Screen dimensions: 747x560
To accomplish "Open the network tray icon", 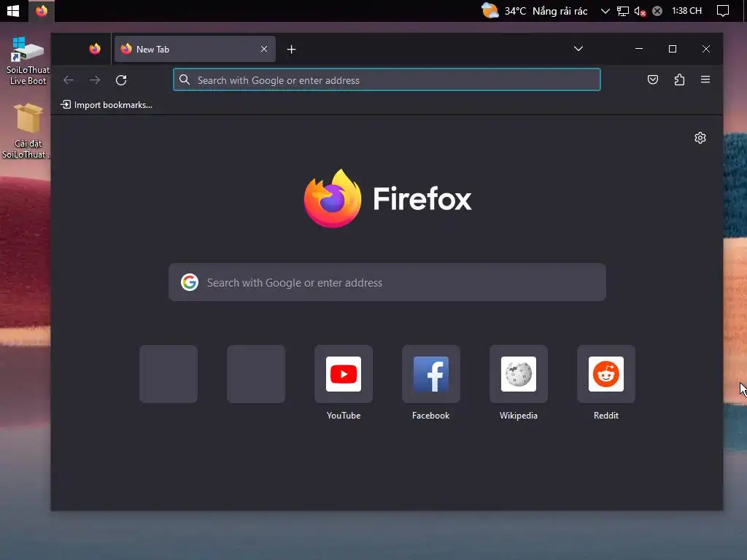I will (623, 11).
